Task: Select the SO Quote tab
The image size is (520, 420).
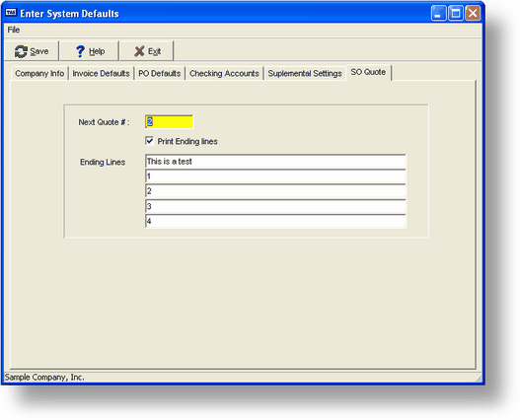Action: (368, 72)
